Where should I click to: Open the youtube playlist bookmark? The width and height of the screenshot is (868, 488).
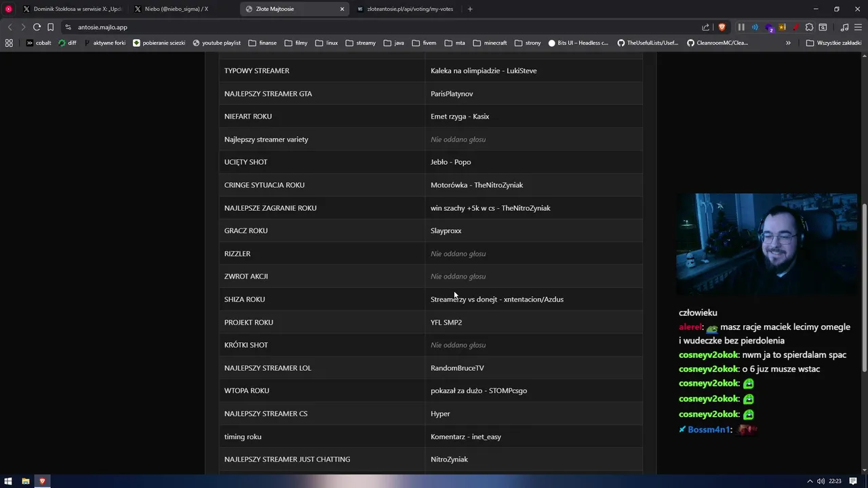click(x=216, y=43)
